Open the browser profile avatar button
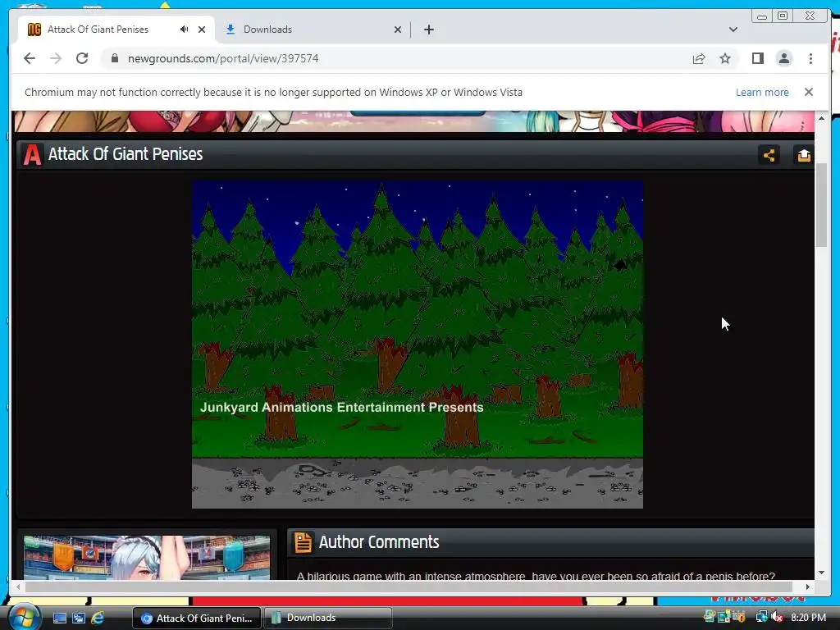Viewport: 840px width, 630px height. (x=783, y=58)
